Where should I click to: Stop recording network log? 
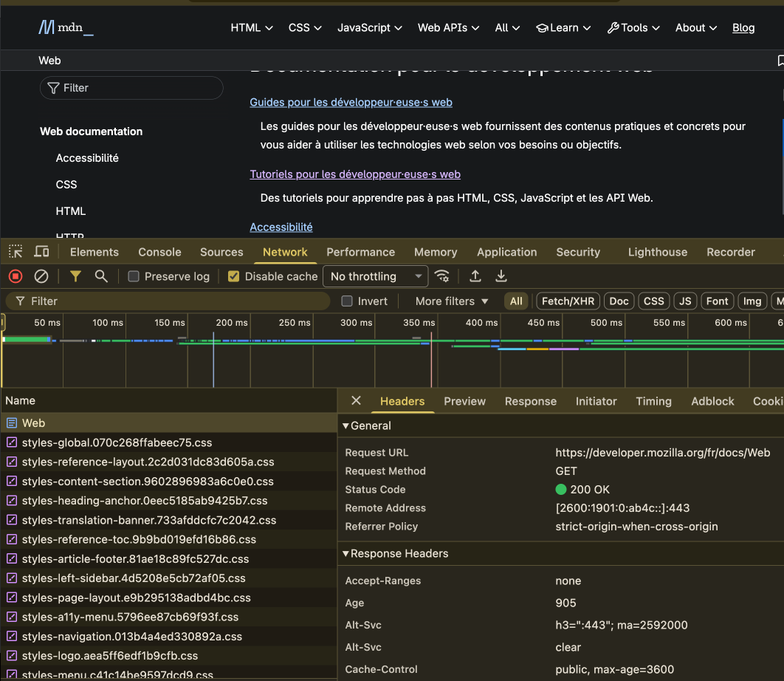pyautogui.click(x=15, y=276)
